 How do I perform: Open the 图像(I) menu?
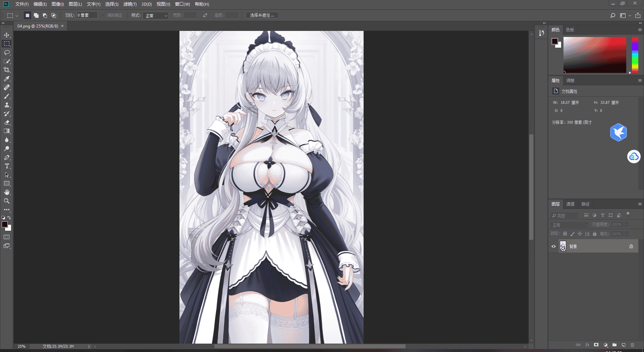tap(58, 4)
